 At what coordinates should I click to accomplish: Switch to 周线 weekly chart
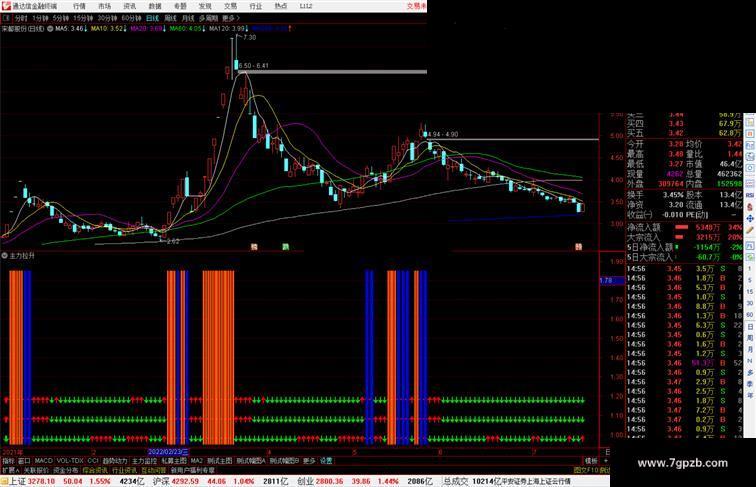[170, 18]
